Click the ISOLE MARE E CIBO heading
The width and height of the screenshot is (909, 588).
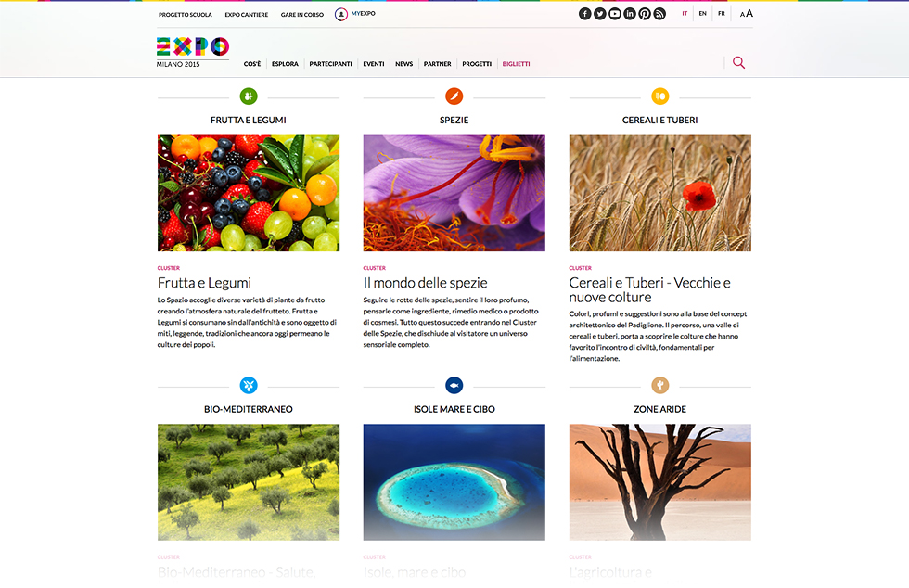[454, 409]
